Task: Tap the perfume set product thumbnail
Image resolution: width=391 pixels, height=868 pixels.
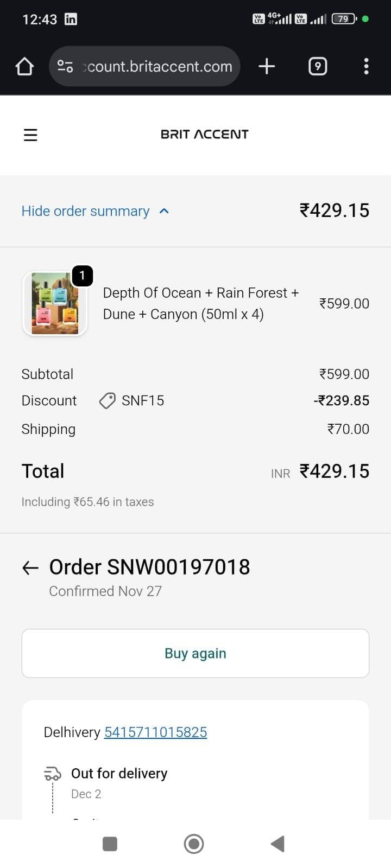Action: 55,303
